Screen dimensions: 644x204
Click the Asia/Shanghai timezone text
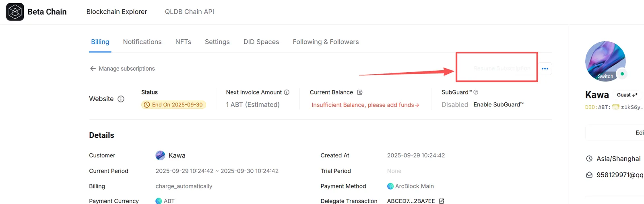point(619,159)
